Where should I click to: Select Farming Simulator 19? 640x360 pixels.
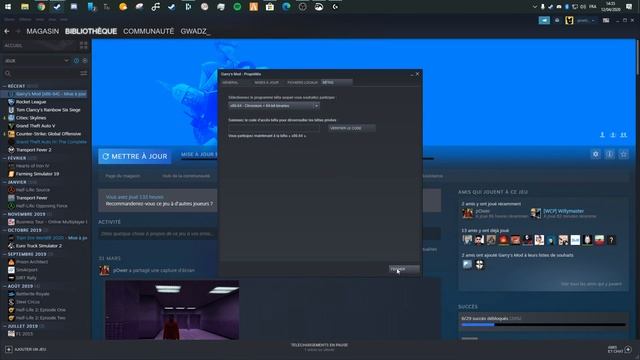tap(37, 174)
